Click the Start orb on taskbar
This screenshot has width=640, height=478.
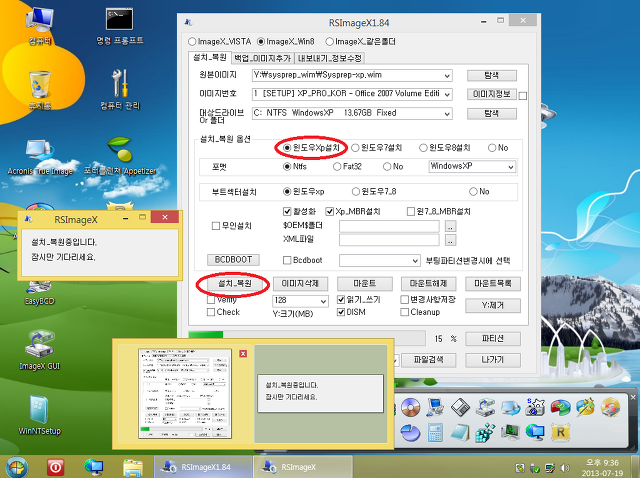coord(17,467)
